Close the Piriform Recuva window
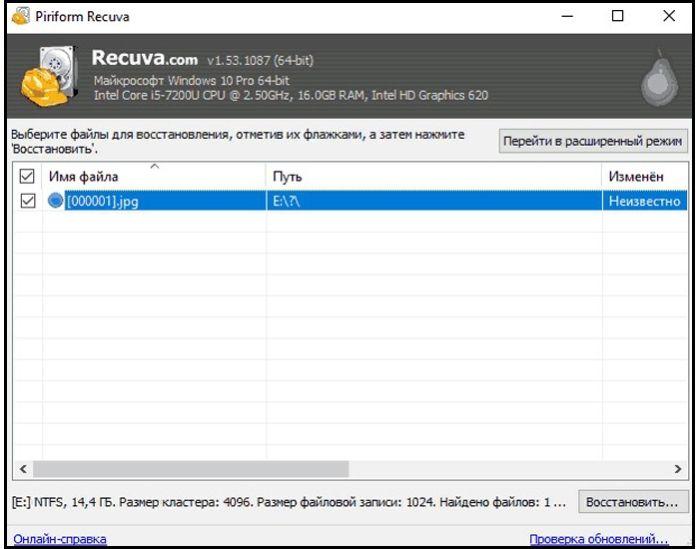Viewport: 699px width, 549px height. point(669,16)
